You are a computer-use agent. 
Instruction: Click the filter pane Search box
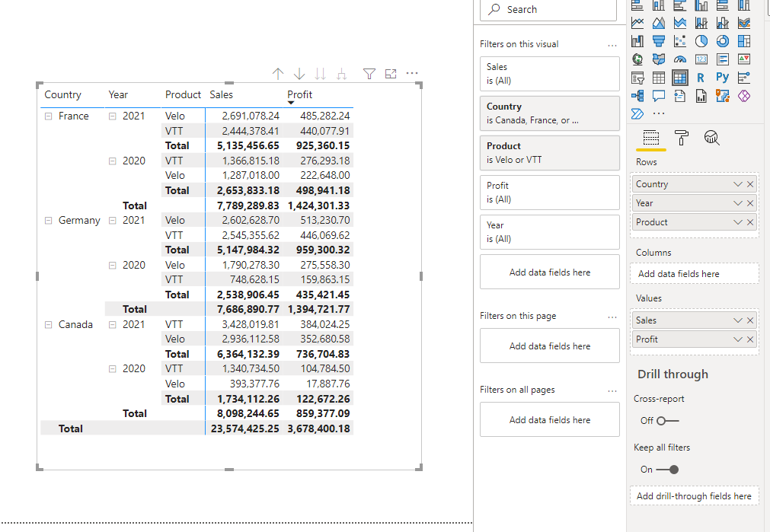click(548, 10)
